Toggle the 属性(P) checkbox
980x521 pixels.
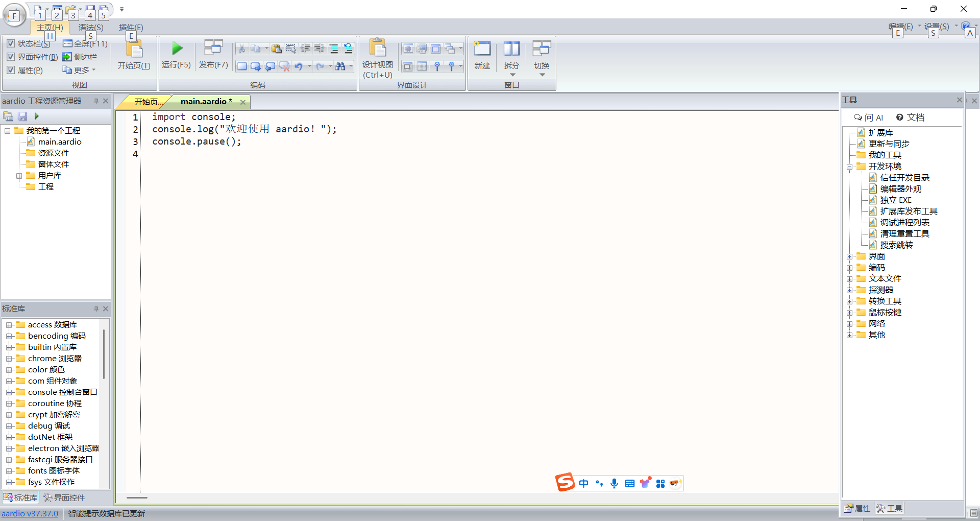pyautogui.click(x=11, y=70)
